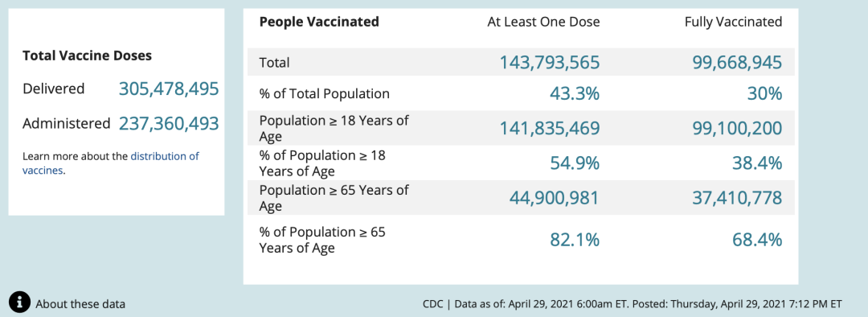Image resolution: width=868 pixels, height=317 pixels.
Task: Click the At Least One Dose column header
Action: tap(543, 22)
